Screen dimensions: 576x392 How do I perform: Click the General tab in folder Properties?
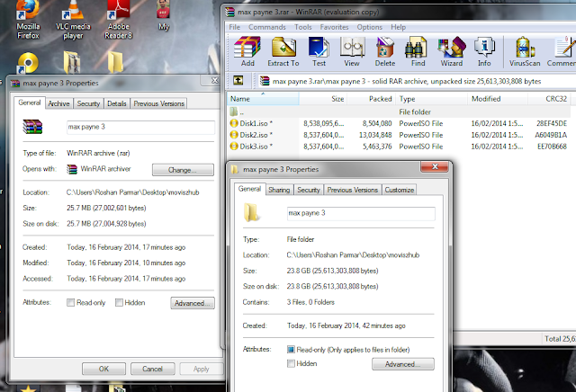click(x=249, y=189)
